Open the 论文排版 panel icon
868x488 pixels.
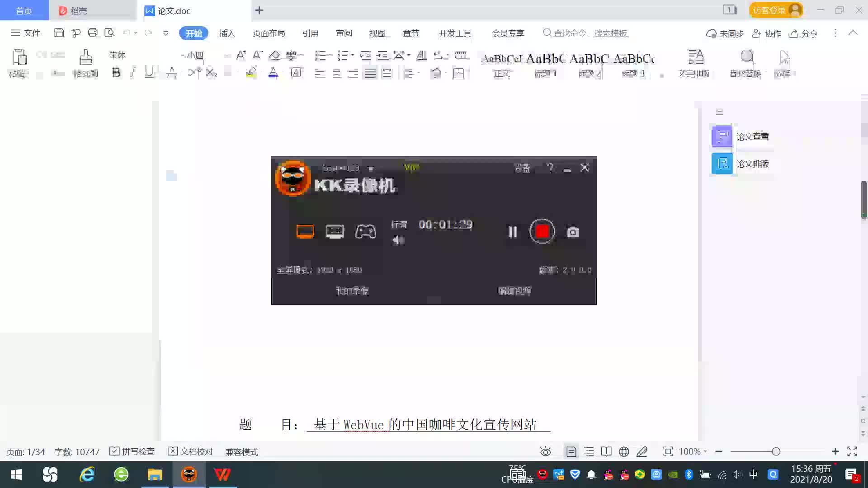[722, 164]
